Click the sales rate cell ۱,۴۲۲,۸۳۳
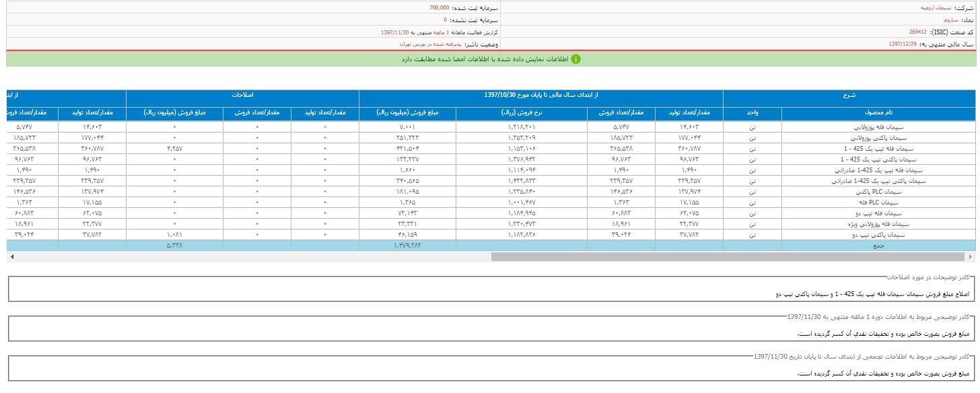The height and width of the screenshot is (393, 980). pos(522,180)
